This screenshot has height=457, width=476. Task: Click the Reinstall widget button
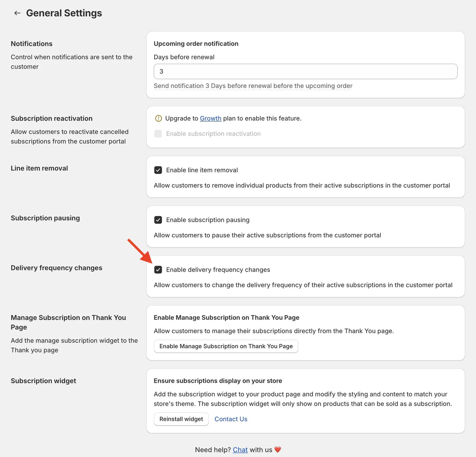(181, 419)
